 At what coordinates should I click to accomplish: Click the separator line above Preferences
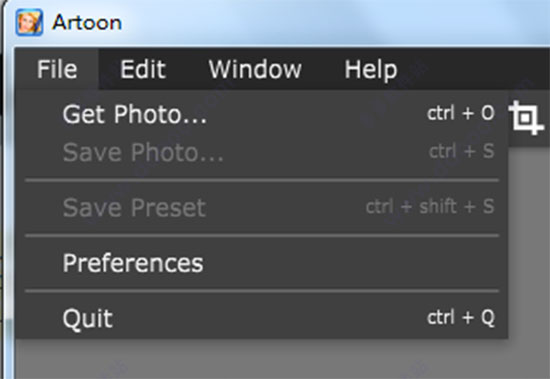(x=262, y=236)
